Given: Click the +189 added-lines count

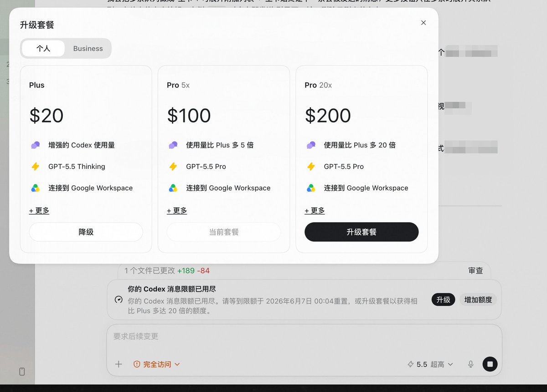Looking at the screenshot, I should pyautogui.click(x=186, y=270).
